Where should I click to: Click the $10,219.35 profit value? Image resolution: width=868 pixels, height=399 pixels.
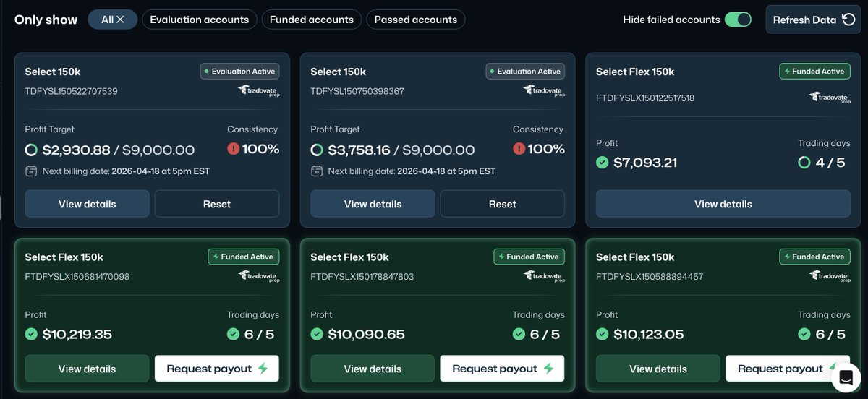[77, 335]
